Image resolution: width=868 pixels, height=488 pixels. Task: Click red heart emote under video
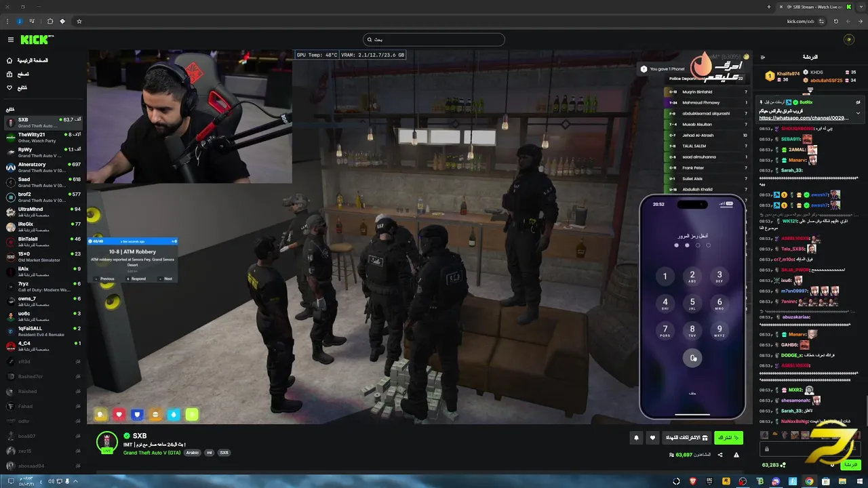click(119, 414)
